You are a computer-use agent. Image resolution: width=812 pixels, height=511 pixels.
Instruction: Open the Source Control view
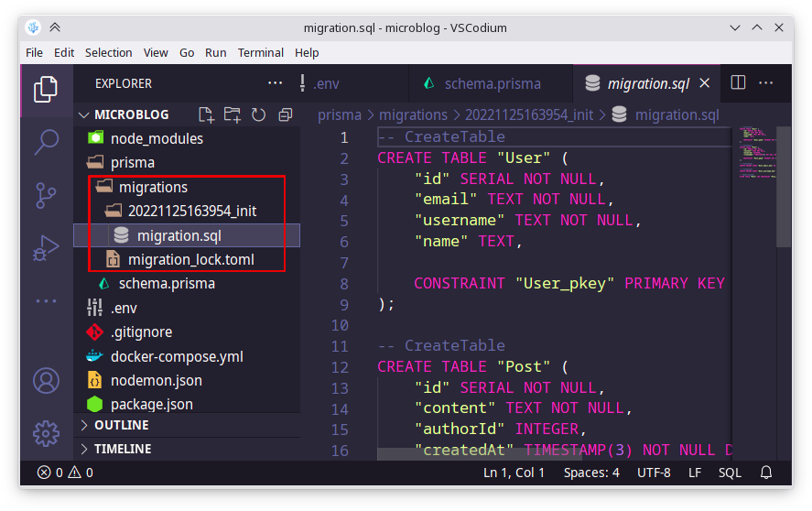[x=46, y=195]
